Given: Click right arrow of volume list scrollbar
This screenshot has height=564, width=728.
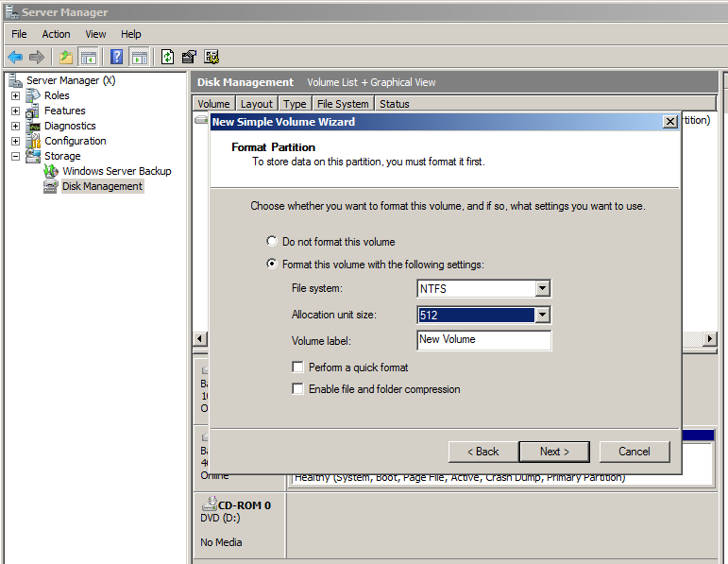Looking at the screenshot, I should click(709, 338).
